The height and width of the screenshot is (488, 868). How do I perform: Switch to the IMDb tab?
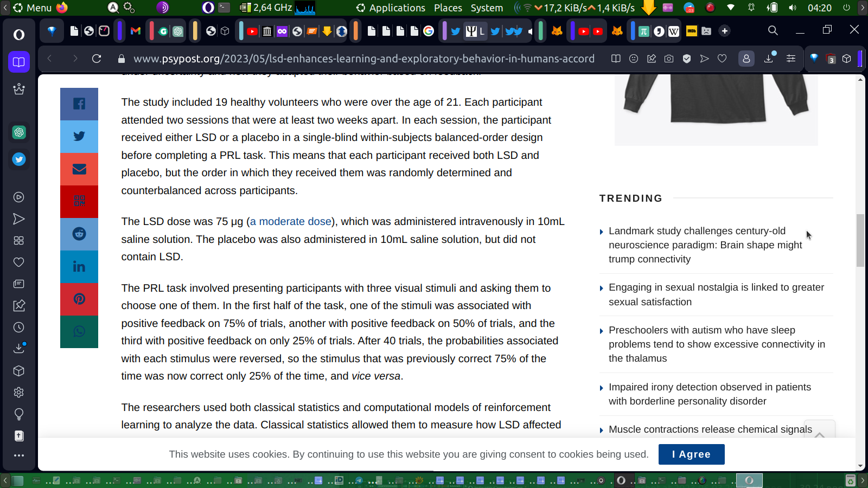[692, 31]
